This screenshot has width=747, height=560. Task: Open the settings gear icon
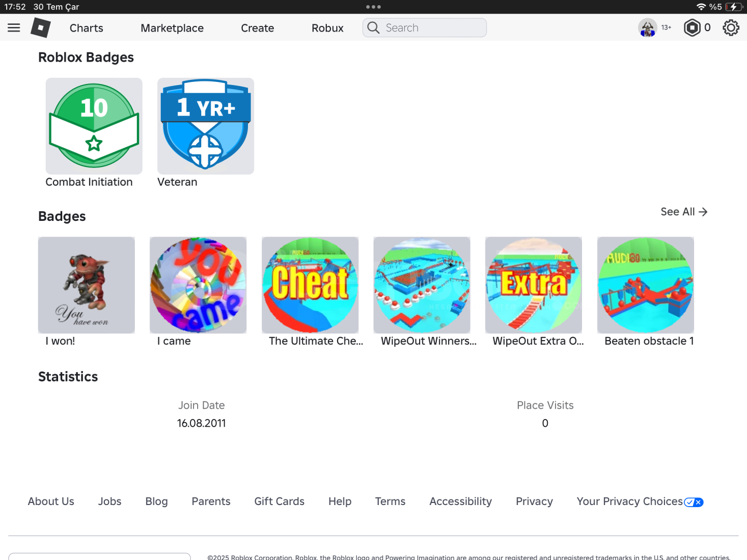(731, 28)
